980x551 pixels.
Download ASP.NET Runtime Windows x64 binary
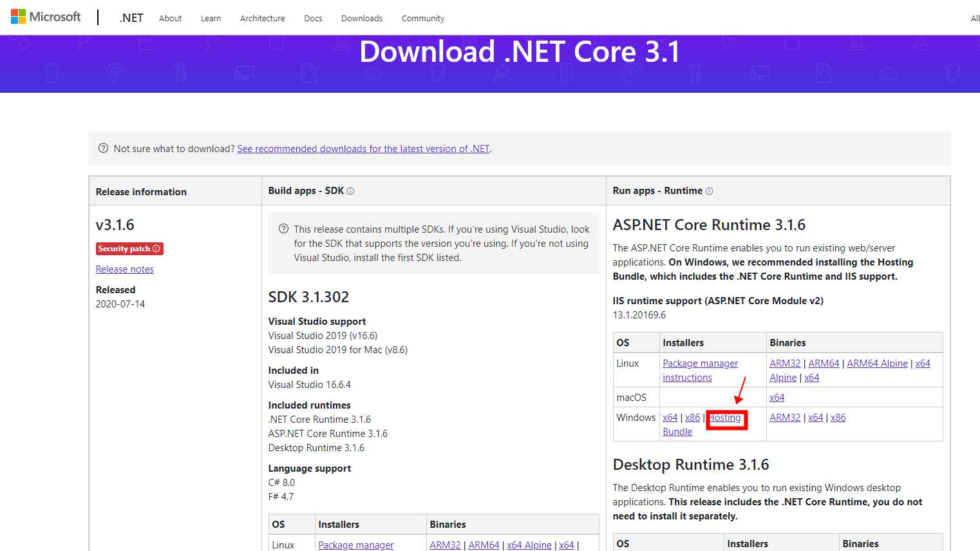tap(816, 418)
